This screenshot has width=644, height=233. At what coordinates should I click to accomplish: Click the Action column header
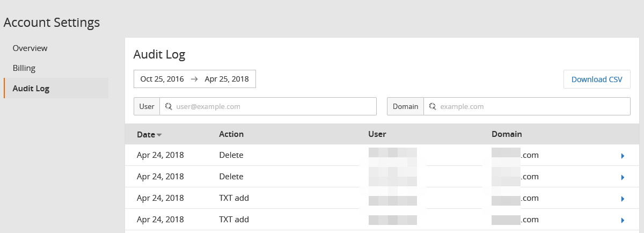point(231,134)
